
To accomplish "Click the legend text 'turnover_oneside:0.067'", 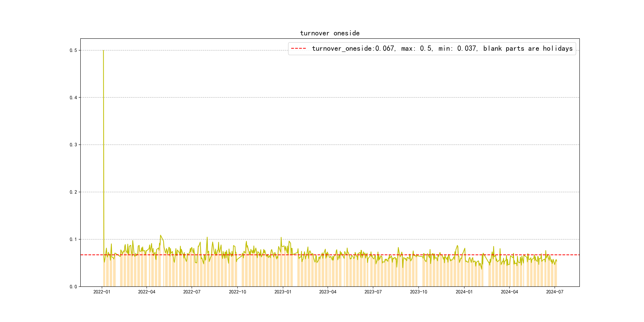I will pyautogui.click(x=353, y=48).
